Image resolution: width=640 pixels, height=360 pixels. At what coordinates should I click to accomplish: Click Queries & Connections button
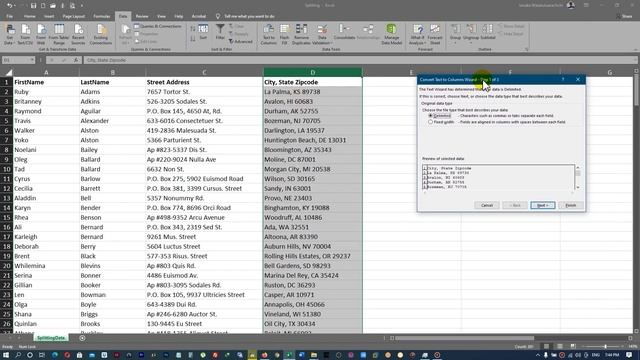click(x=158, y=26)
